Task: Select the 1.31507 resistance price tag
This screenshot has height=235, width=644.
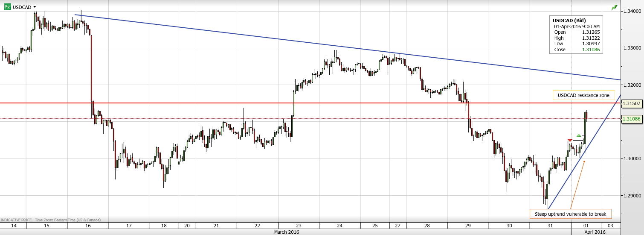Action: [x=632, y=103]
